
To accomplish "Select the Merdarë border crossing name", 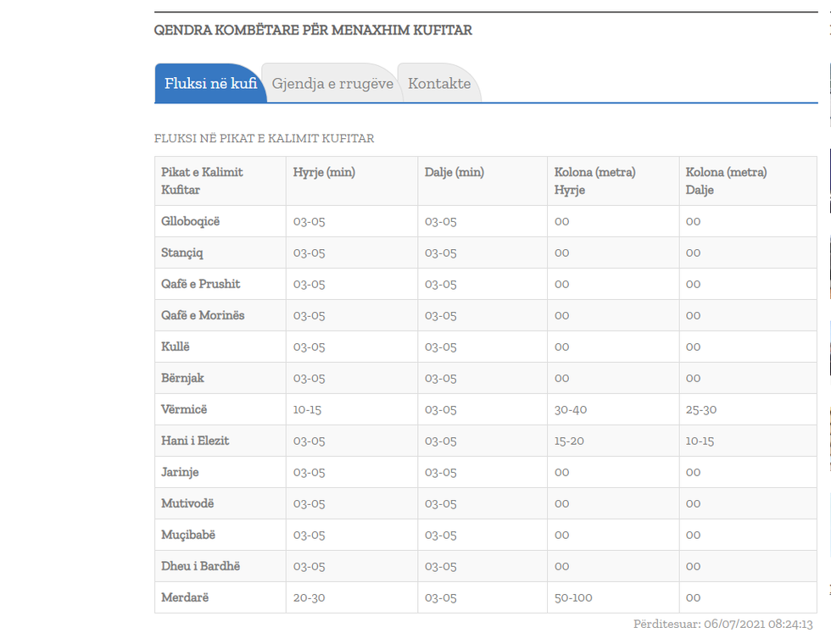I will pyautogui.click(x=185, y=597).
